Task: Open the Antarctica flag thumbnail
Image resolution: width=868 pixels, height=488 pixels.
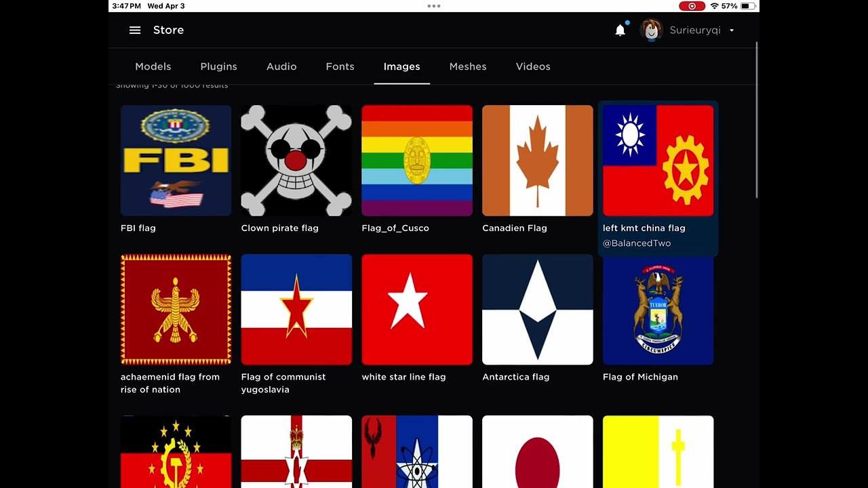Action: tap(538, 310)
